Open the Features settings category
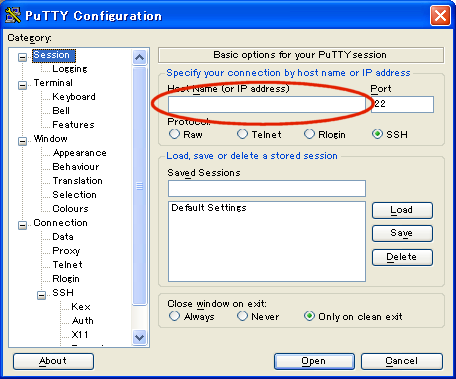Screen dimensions: 456x379 pos(73,125)
